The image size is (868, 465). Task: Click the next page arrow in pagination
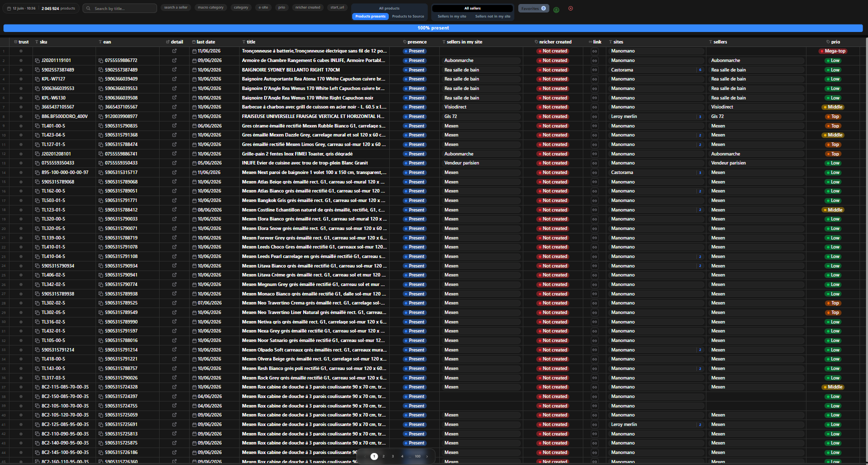pos(427,456)
